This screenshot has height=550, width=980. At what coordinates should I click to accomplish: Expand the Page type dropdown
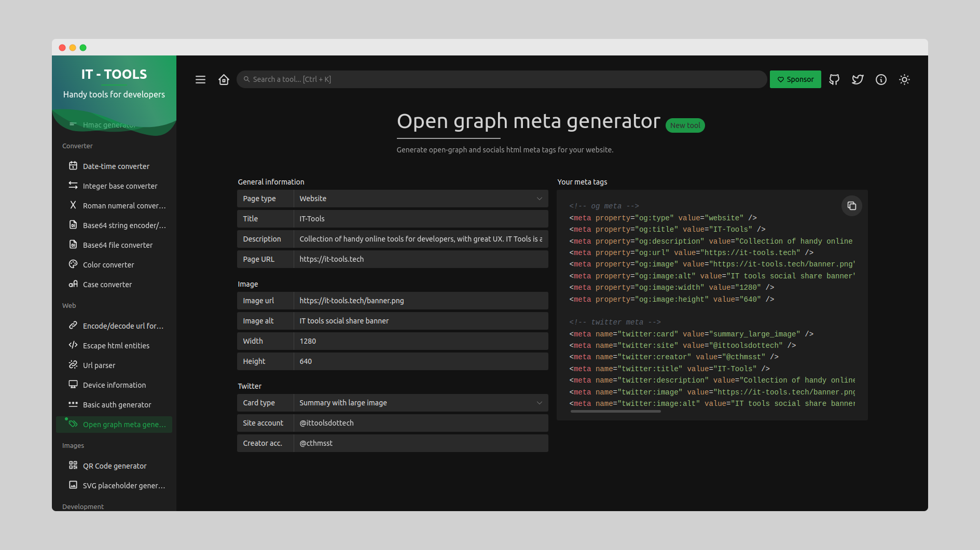coord(420,199)
